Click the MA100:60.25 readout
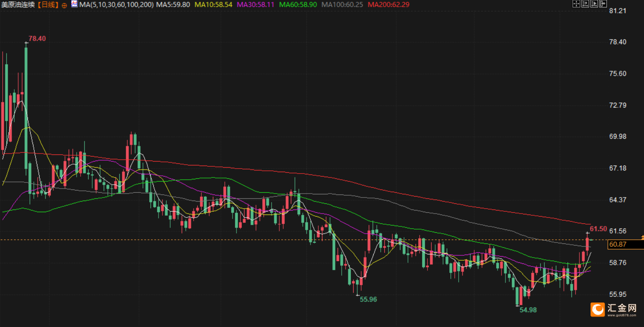This screenshot has width=644, height=327. tap(342, 5)
